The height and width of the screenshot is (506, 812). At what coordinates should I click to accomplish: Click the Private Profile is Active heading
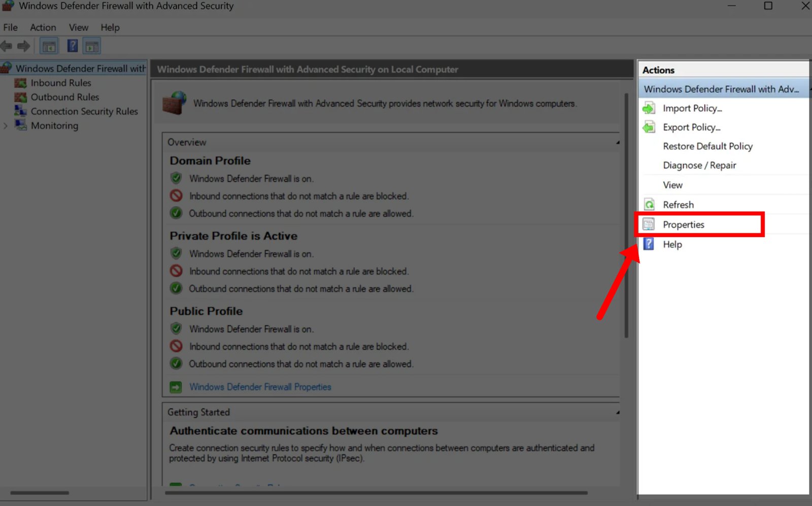[x=233, y=235]
